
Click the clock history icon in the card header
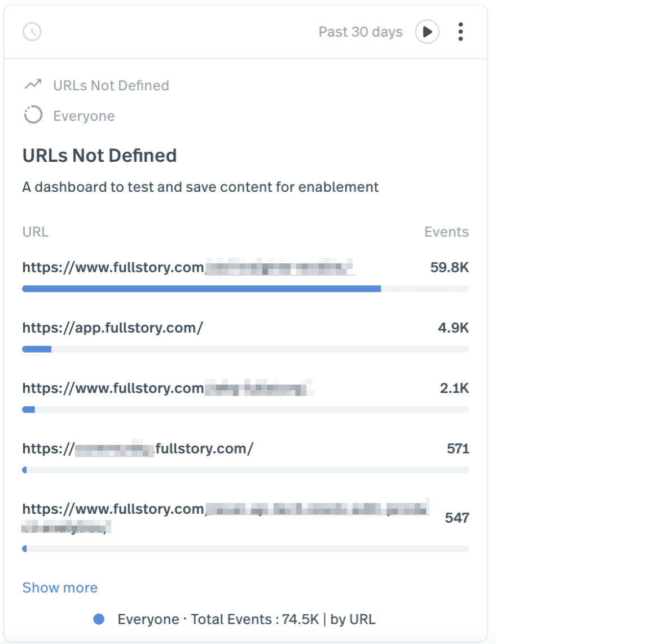tap(33, 32)
